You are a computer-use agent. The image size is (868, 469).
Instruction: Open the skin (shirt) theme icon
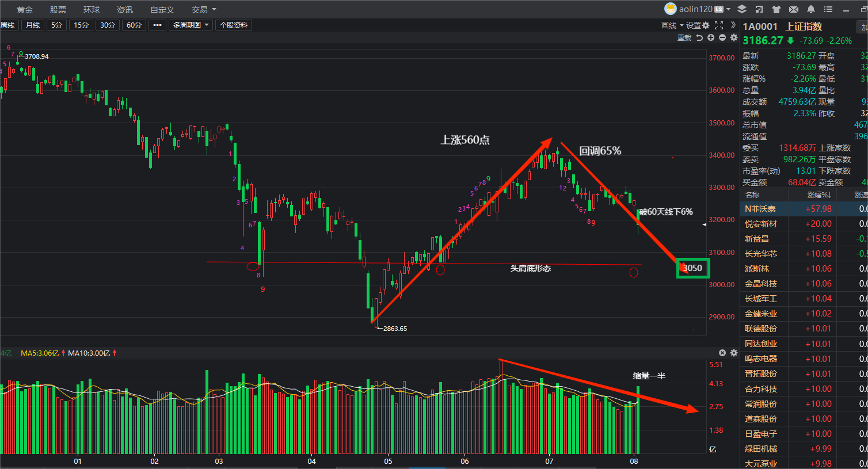(776, 9)
